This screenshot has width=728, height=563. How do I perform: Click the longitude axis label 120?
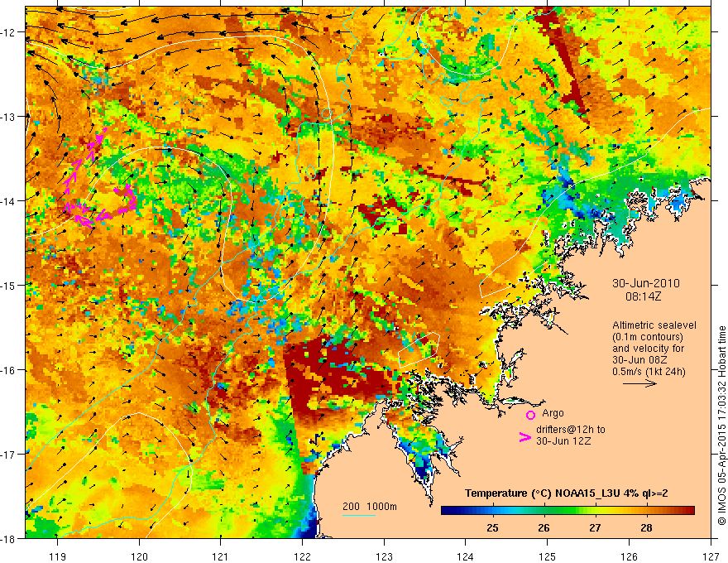click(139, 556)
